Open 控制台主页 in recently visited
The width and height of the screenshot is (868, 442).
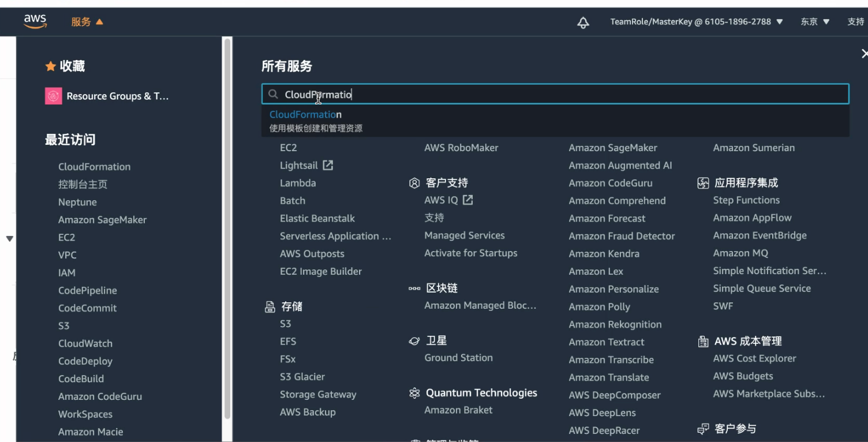coord(83,185)
